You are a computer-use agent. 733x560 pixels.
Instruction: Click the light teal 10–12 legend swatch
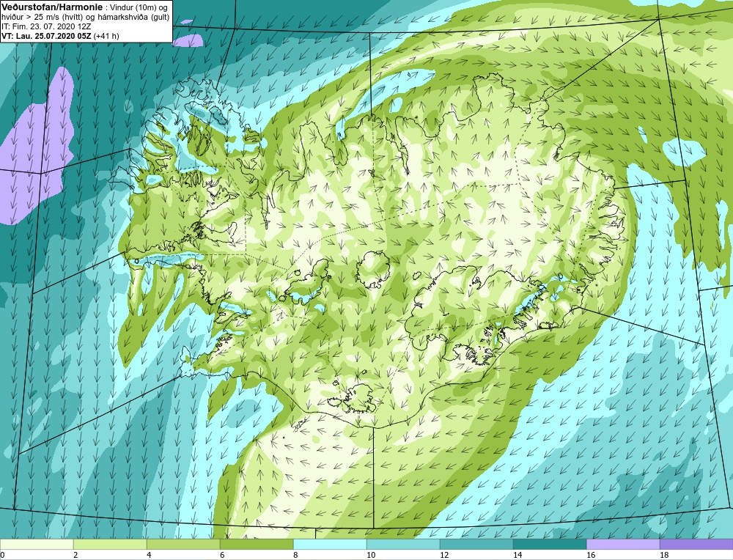tap(403, 544)
